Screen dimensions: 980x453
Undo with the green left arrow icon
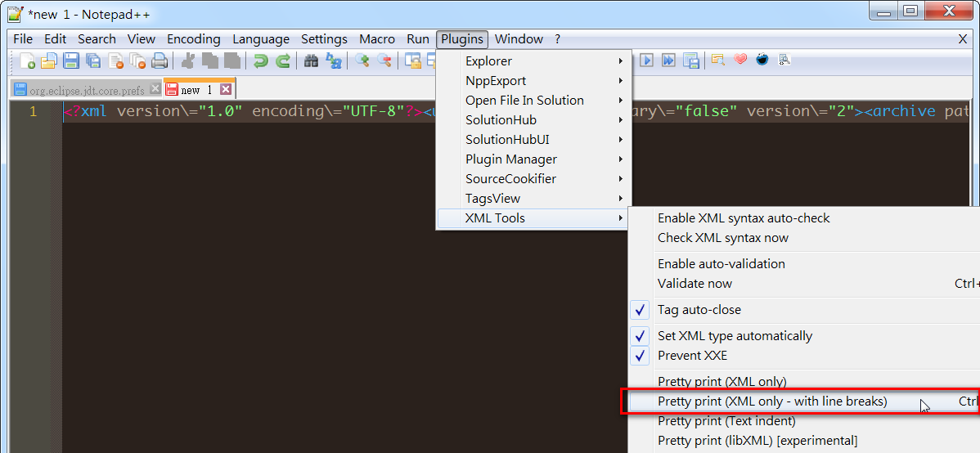(261, 61)
